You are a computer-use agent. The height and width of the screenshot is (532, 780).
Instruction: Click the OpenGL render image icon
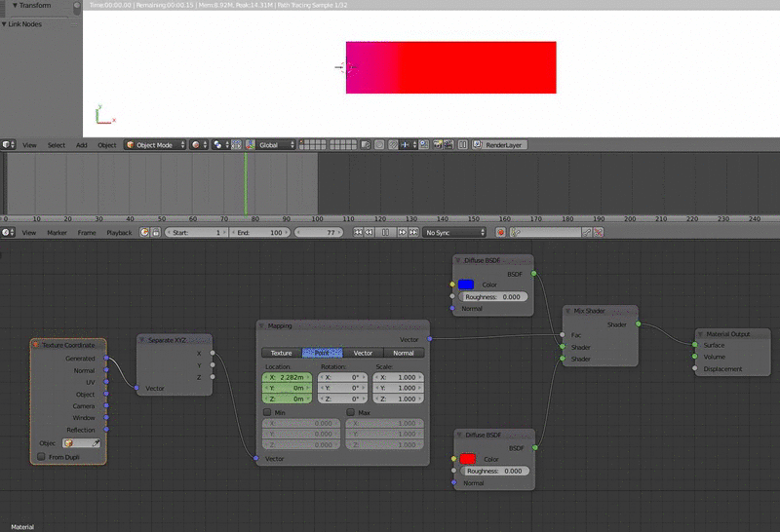(437, 144)
